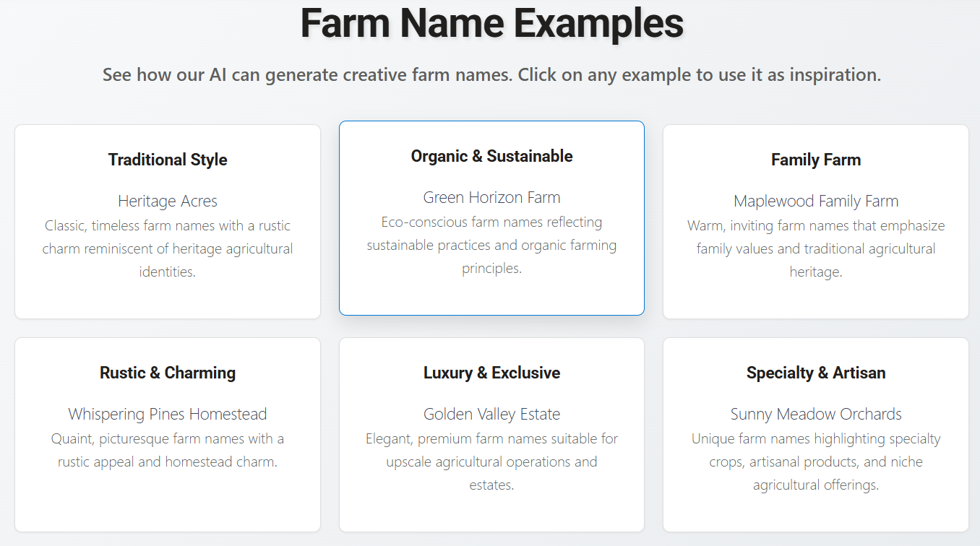Click the Maplewood Family Farm name

click(x=816, y=201)
